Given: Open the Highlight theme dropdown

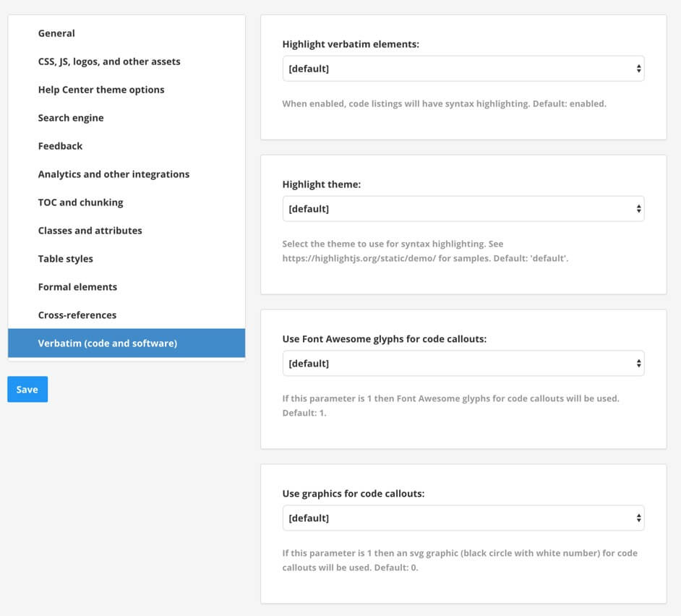Looking at the screenshot, I should pyautogui.click(x=463, y=209).
